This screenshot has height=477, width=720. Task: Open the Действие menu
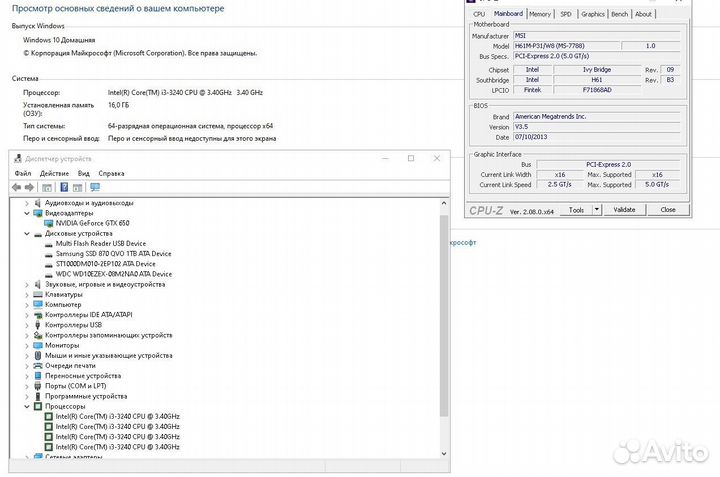tap(54, 173)
